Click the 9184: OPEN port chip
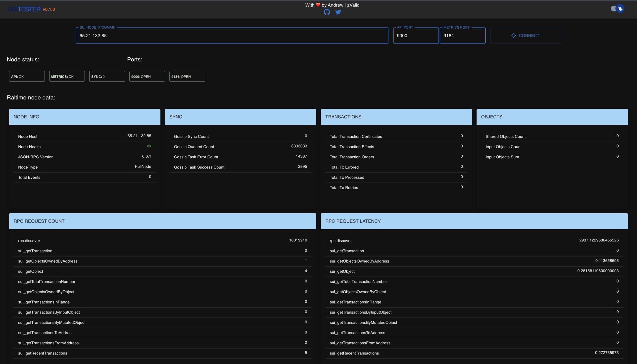 187,77
